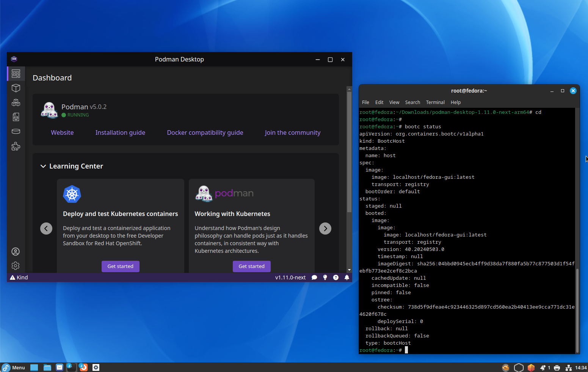Click the feedback speech bubble icon
The height and width of the screenshot is (372, 588).
314,277
